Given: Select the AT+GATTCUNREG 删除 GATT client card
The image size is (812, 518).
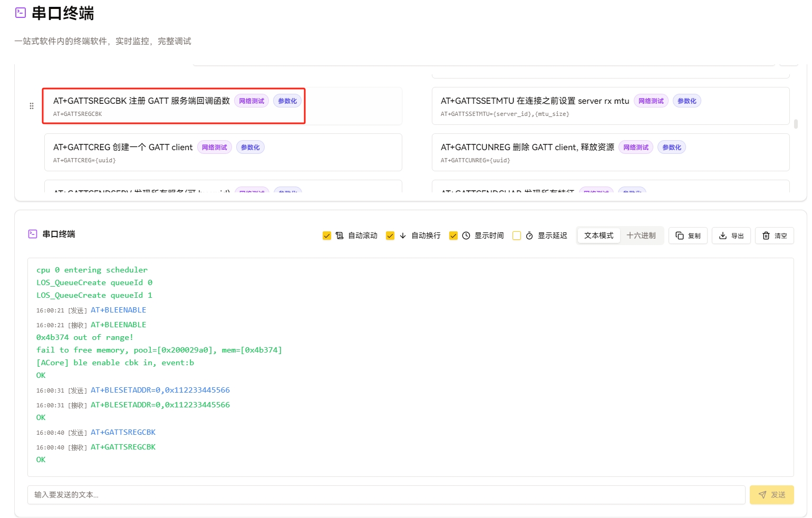Looking at the screenshot, I should pyautogui.click(x=611, y=152).
